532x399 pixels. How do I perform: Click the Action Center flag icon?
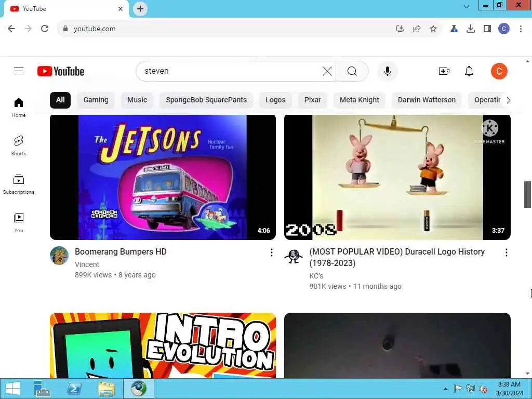pos(458,389)
